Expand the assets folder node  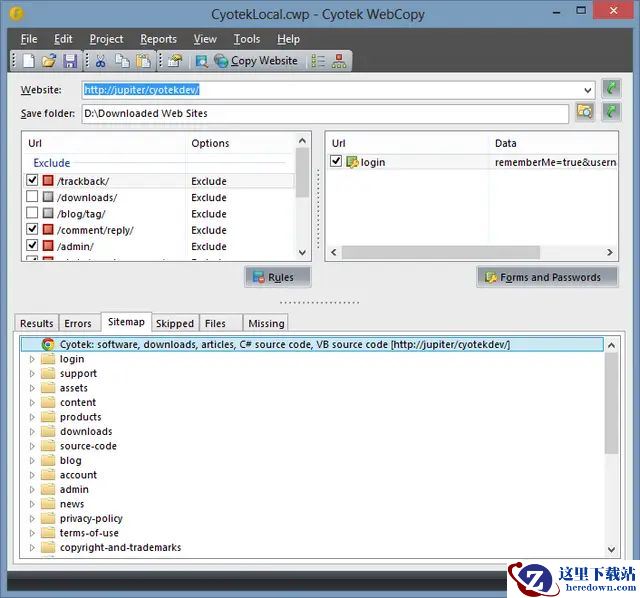32,389
